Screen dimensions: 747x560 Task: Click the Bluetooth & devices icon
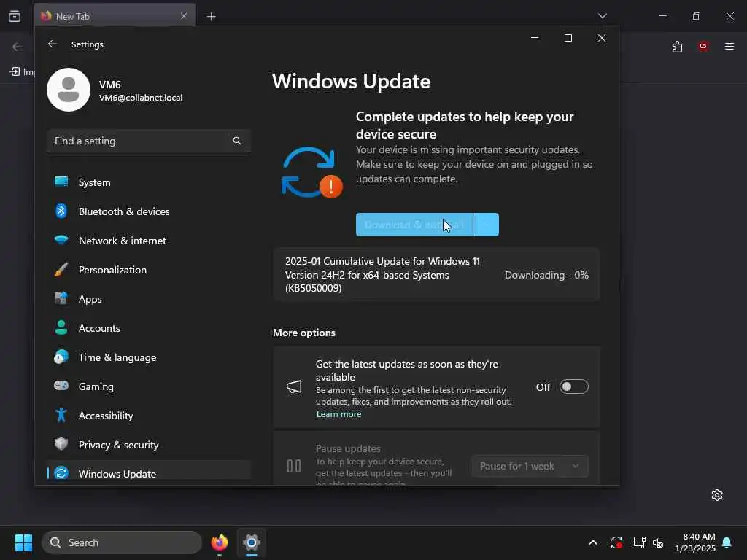[x=61, y=211]
